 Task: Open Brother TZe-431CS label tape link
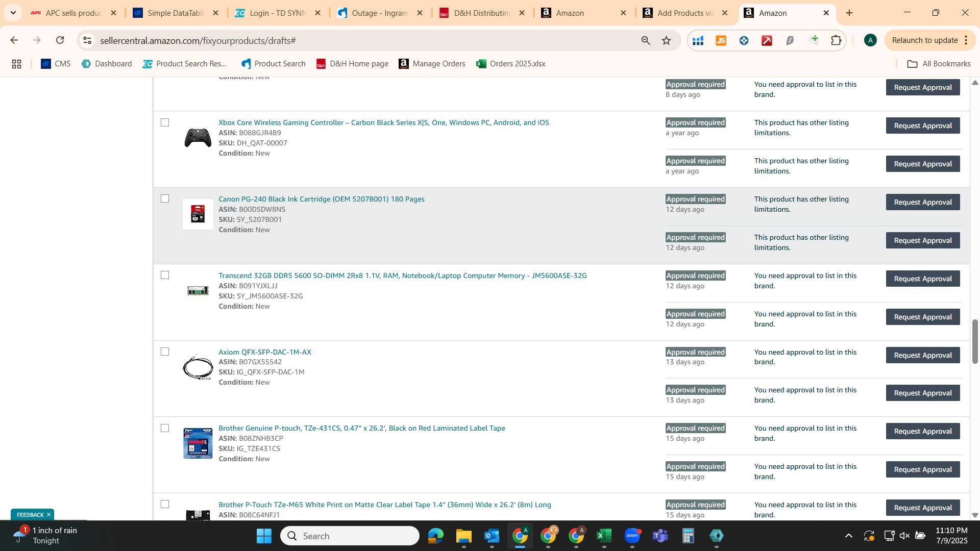click(362, 428)
